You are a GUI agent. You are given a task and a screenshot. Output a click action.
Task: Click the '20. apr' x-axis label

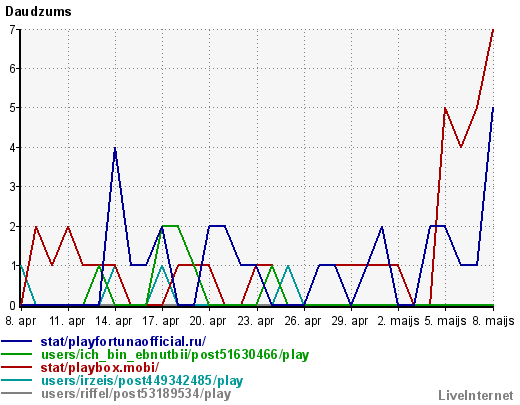point(208,321)
